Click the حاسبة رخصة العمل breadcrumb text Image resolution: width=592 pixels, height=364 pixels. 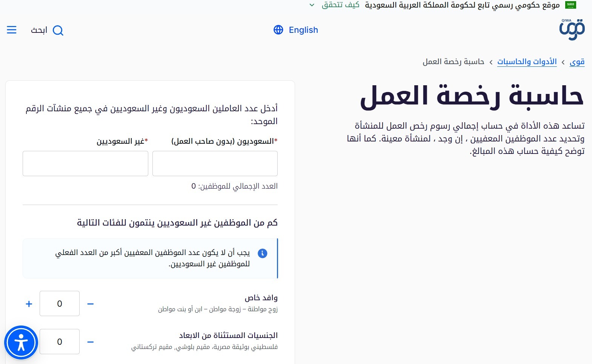453,61
